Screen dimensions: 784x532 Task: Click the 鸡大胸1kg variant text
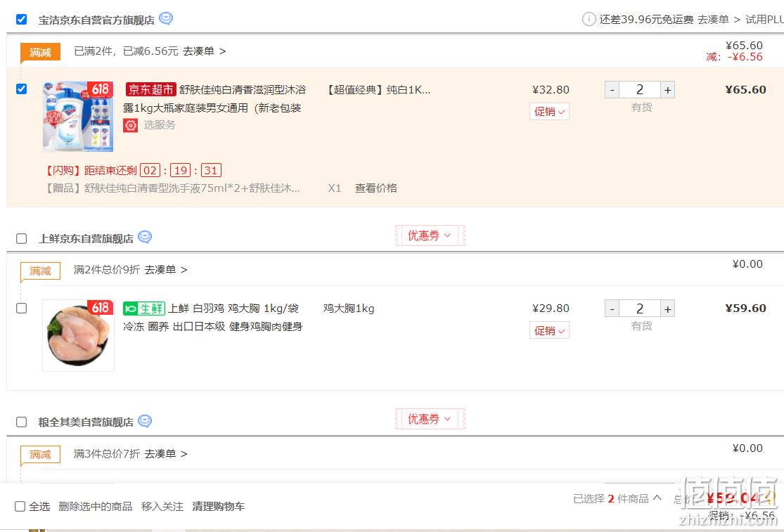[x=349, y=309]
